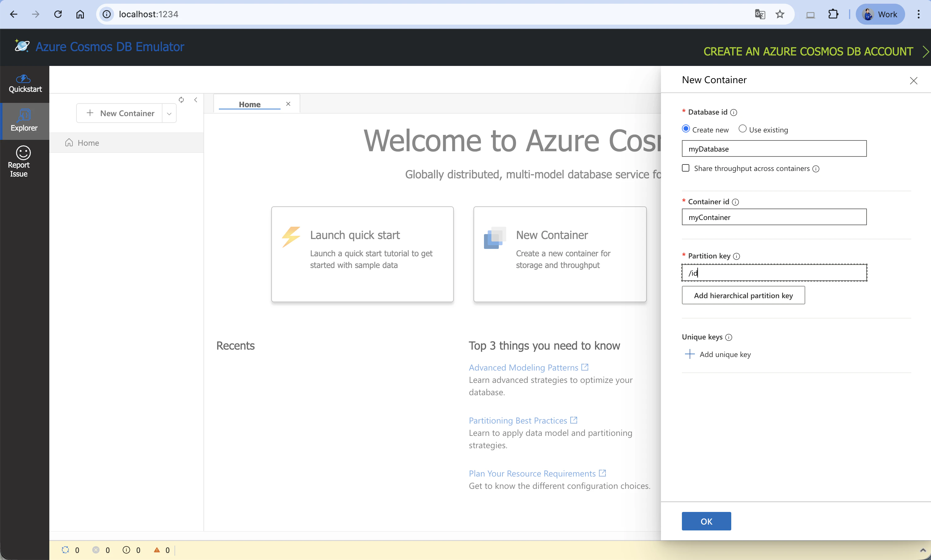
Task: Show Partition key info tooltip icon
Action: (x=736, y=256)
